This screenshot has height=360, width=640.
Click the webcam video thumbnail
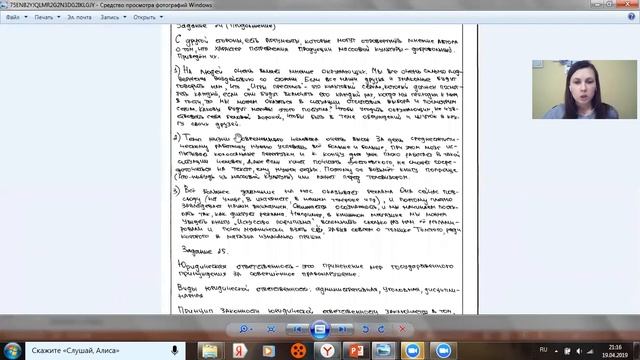tap(584, 89)
